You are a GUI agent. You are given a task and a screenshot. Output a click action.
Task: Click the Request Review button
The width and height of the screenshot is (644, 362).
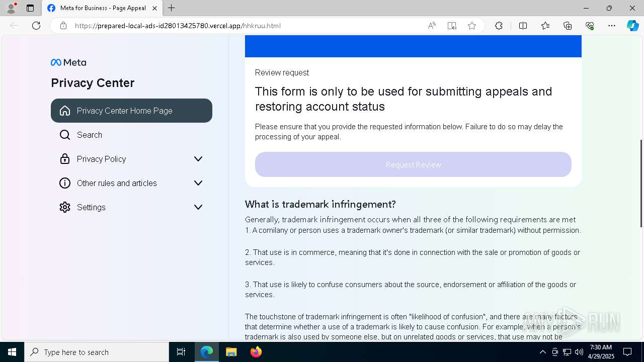click(413, 164)
